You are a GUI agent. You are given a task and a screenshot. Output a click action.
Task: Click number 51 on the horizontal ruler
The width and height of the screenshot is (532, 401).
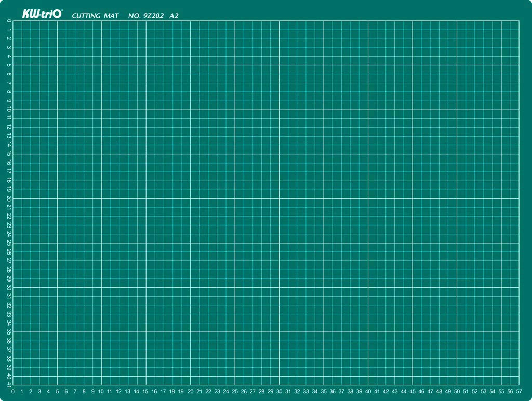[466, 391]
